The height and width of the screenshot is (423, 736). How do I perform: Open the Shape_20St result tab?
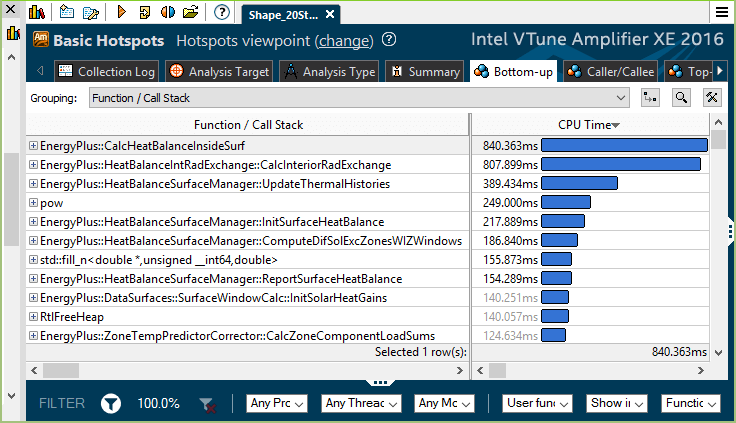pos(291,15)
